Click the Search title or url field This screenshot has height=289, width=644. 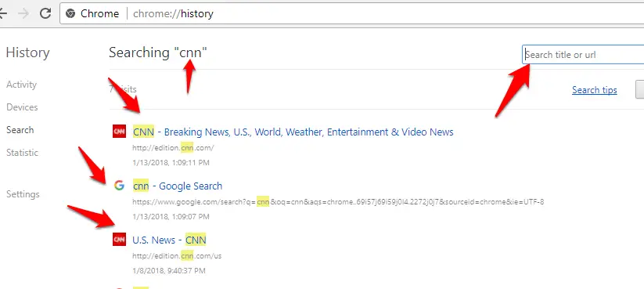point(583,55)
